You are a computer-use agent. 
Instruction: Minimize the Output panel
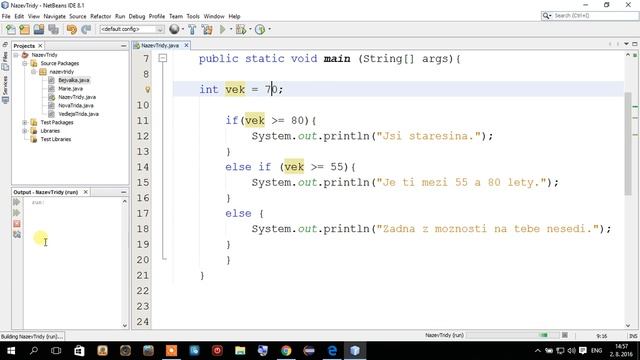124,192
